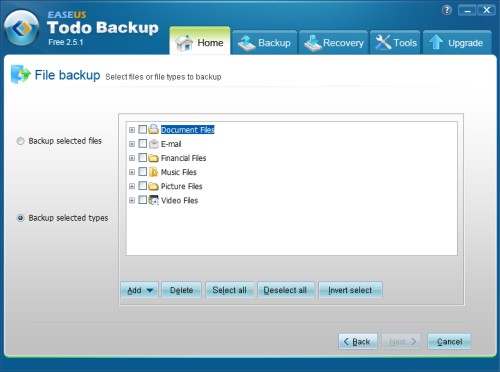Click the Music Files note icon
Image resolution: width=500 pixels, height=372 pixels.
point(153,172)
